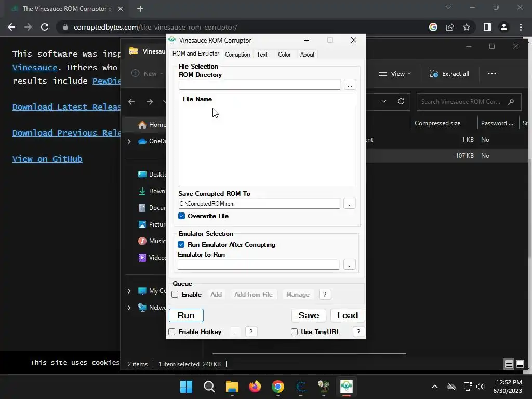
Task: Click the Load button
Action: click(x=348, y=315)
